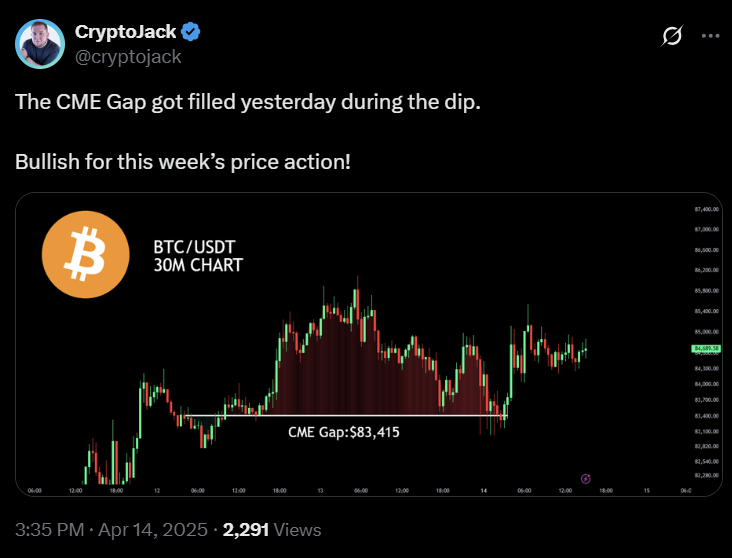The image size is (732, 558).
Task: Open the @cryptojack handle link
Action: 128,57
